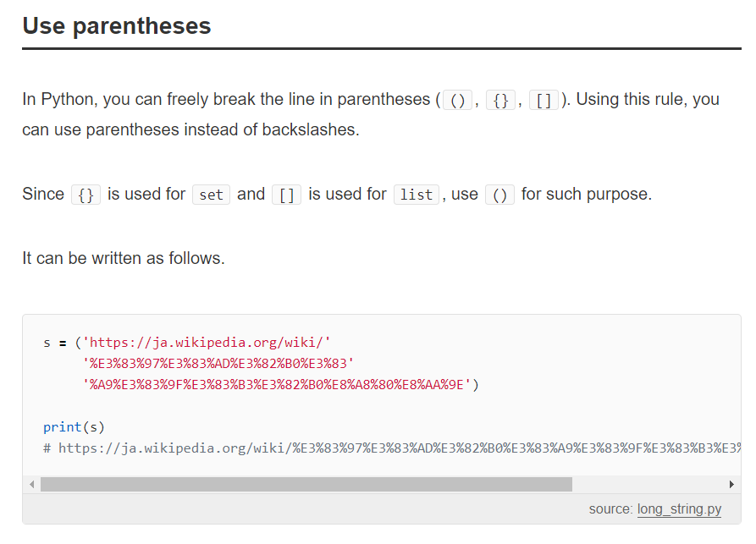The image size is (756, 544).
Task: Click the 'https://ja.wikipedia.org/wiki/' string in the code
Action: [x=206, y=343]
